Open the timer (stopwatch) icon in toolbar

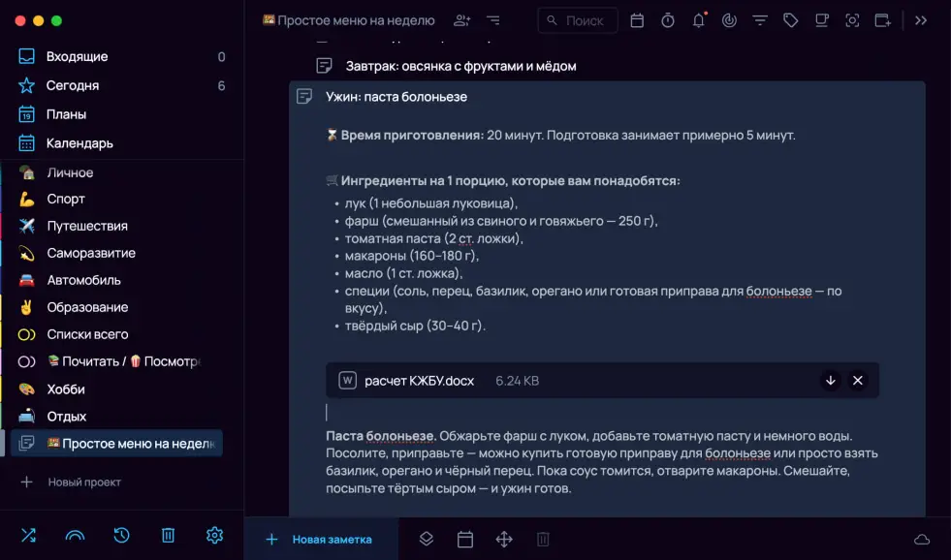pos(668,20)
